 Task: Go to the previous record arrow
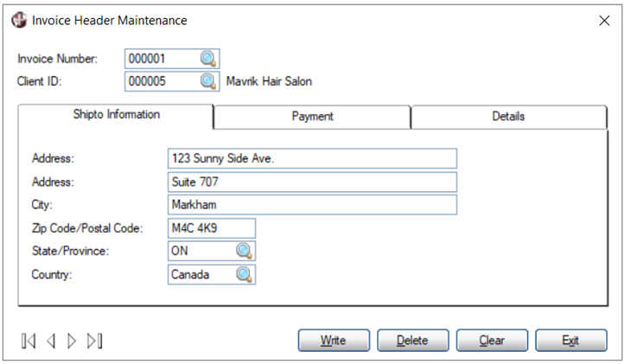pos(51,341)
